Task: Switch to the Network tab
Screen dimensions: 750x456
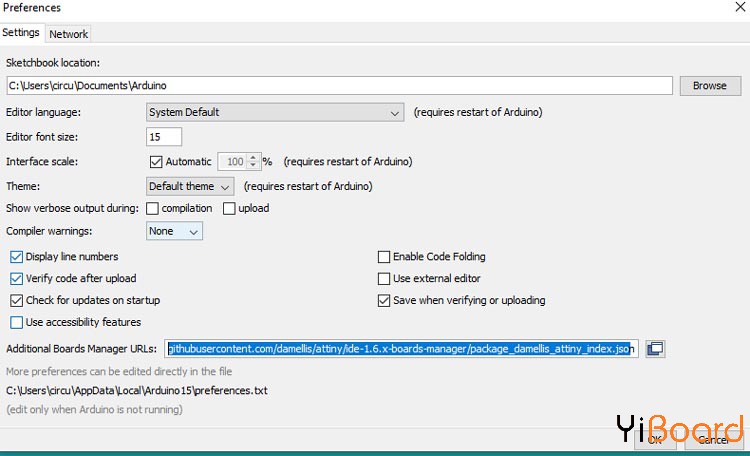Action: [x=69, y=34]
